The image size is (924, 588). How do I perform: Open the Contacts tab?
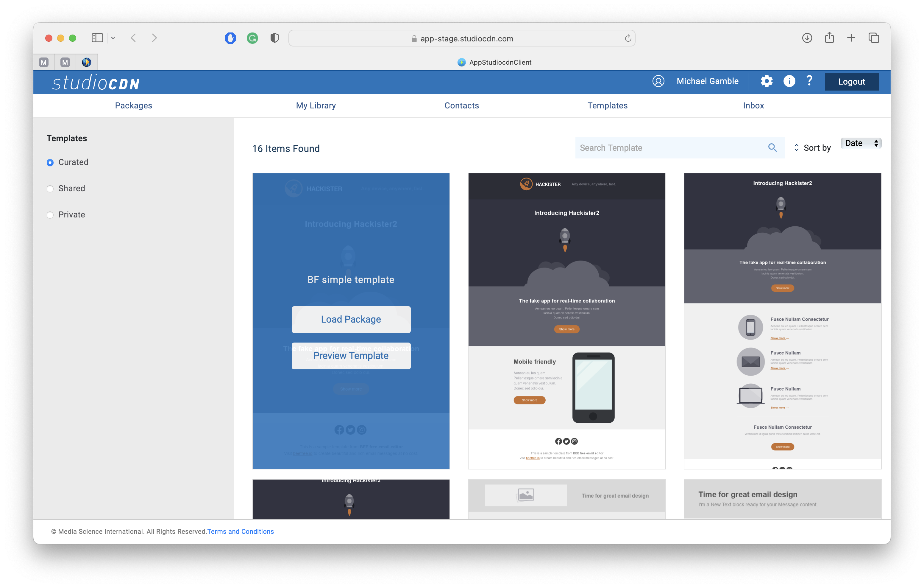click(x=462, y=106)
